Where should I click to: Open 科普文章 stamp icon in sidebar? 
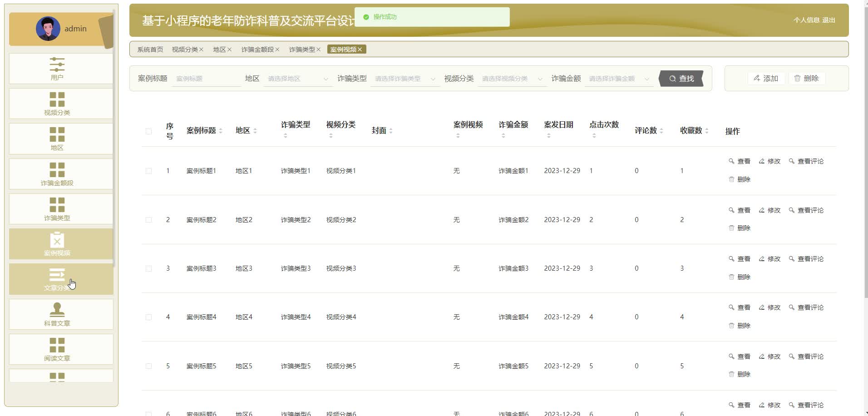(x=57, y=310)
